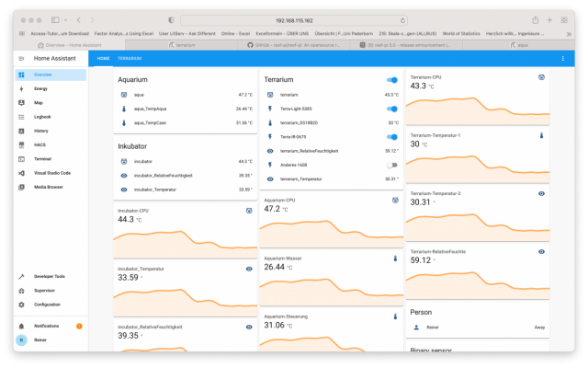Go back with the Safari back arrow
Screen dimensions: 588x368
[78, 20]
